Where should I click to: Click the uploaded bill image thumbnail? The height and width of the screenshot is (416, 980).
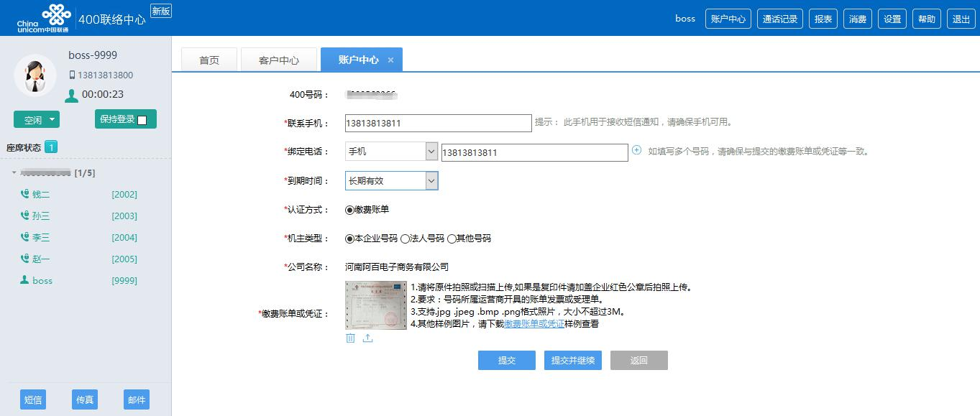click(x=375, y=305)
